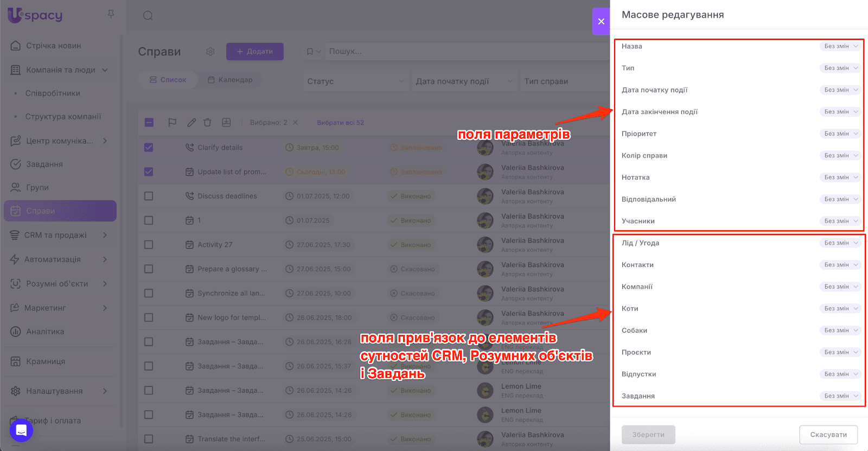Image resolution: width=868 pixels, height=451 pixels.
Task: Open the Discuss deadlines activity
Action: pyautogui.click(x=227, y=196)
